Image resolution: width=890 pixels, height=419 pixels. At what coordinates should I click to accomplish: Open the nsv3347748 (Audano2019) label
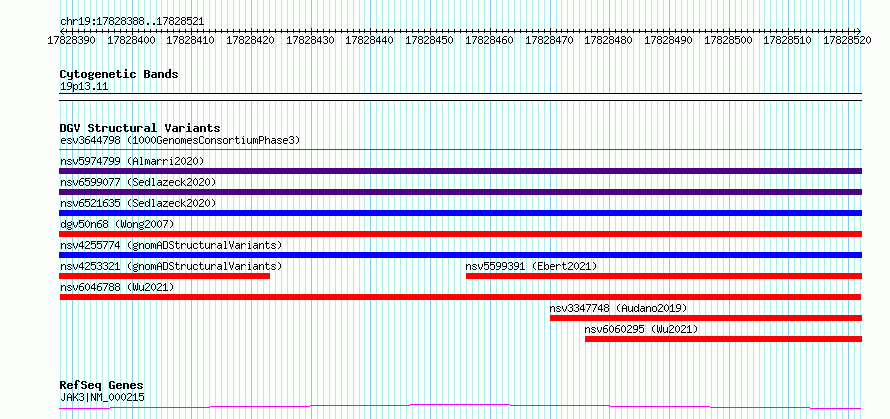618,308
